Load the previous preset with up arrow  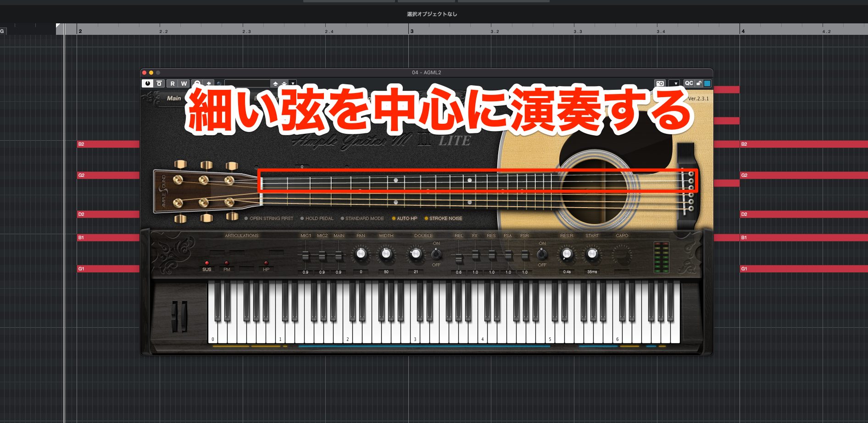[275, 83]
